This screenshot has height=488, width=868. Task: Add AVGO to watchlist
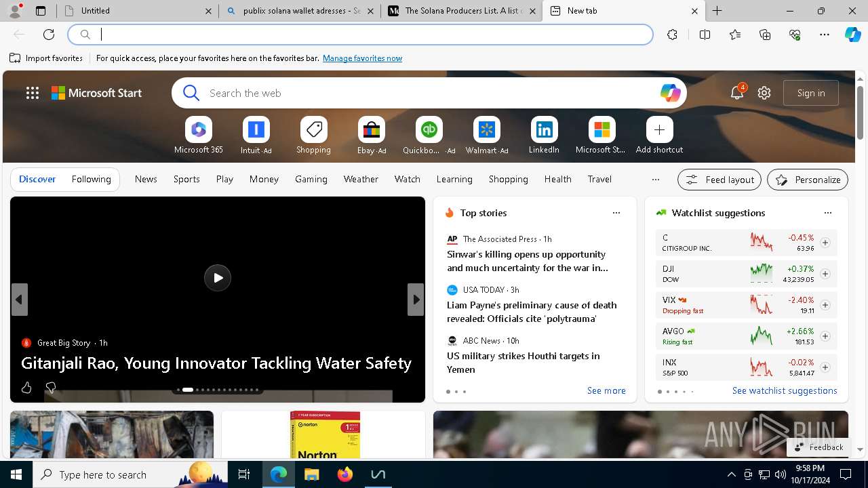pyautogui.click(x=825, y=336)
